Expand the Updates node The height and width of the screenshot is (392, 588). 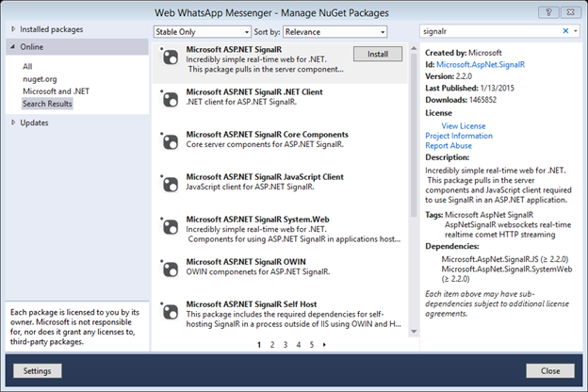[x=13, y=122]
